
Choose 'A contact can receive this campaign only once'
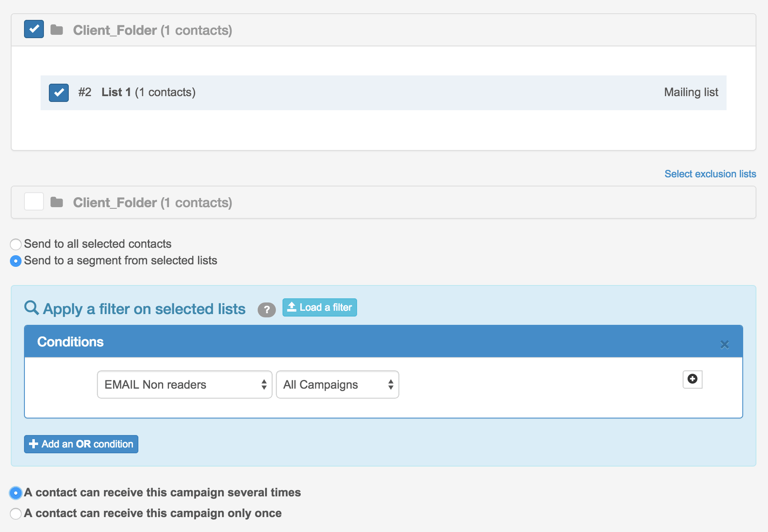click(16, 514)
